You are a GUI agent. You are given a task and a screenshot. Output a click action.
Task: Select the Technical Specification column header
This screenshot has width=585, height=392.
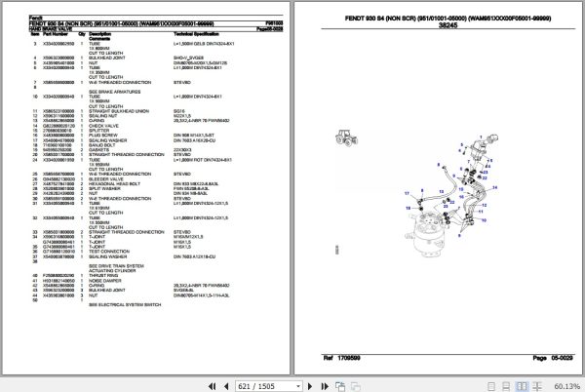tap(196, 34)
